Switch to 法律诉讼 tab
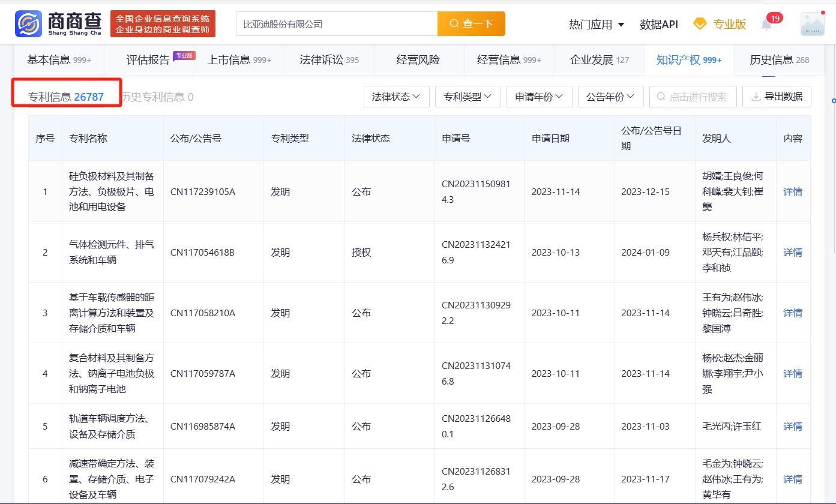 329,59
